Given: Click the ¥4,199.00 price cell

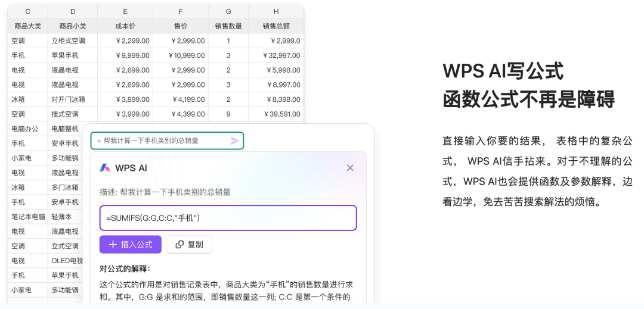Looking at the screenshot, I should (181, 99).
